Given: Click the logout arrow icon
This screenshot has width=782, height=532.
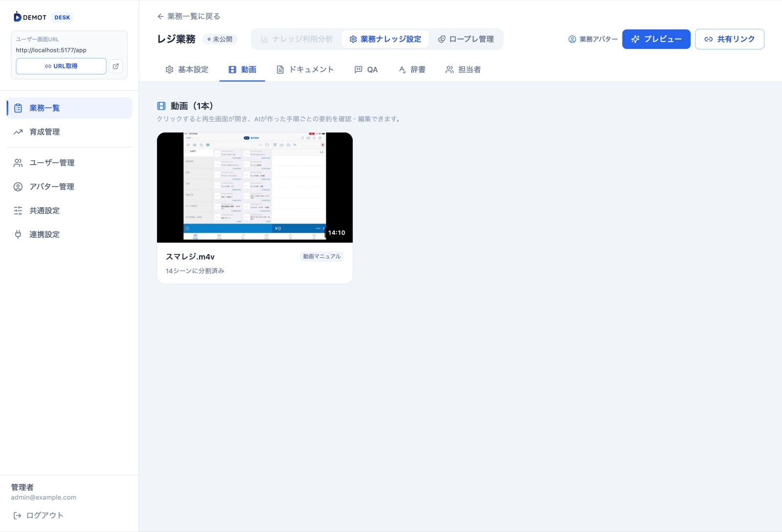Looking at the screenshot, I should tap(17, 515).
